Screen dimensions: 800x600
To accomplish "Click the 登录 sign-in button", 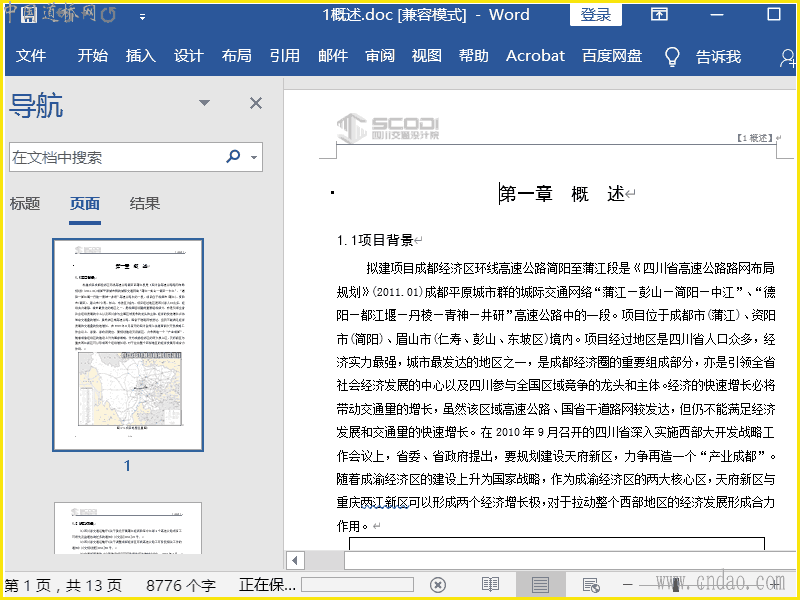I will tap(595, 14).
